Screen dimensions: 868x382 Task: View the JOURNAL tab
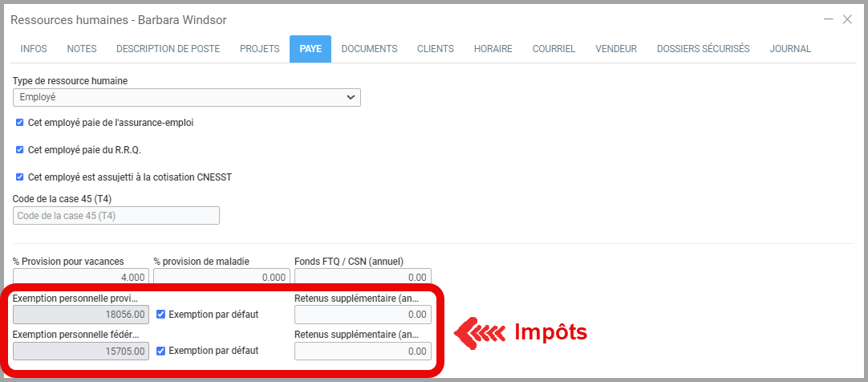(x=790, y=49)
